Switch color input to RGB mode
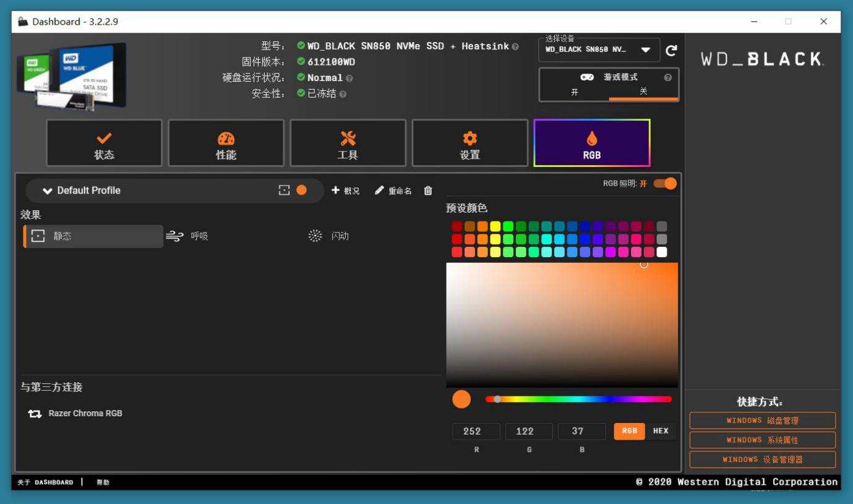The width and height of the screenshot is (853, 504). tap(630, 431)
